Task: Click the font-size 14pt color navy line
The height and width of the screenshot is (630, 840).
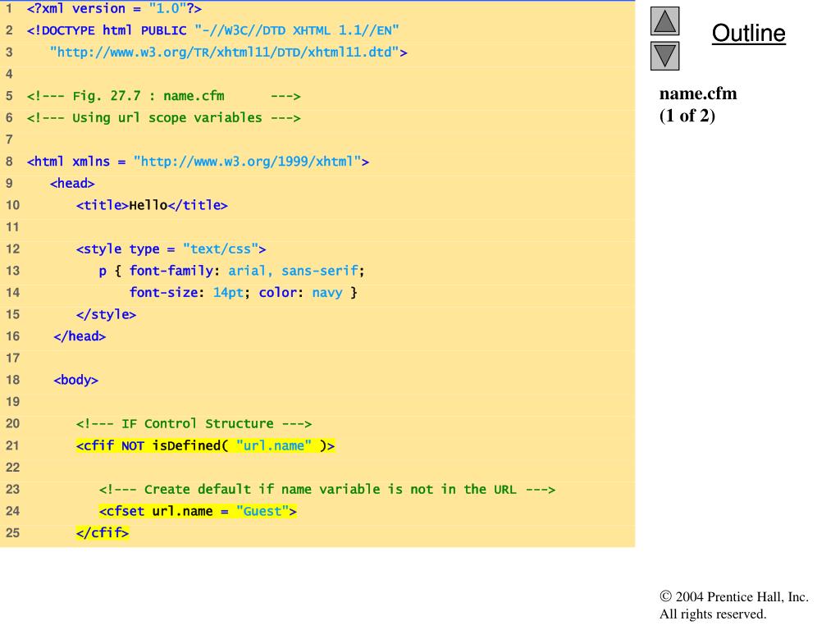Action: (243, 293)
